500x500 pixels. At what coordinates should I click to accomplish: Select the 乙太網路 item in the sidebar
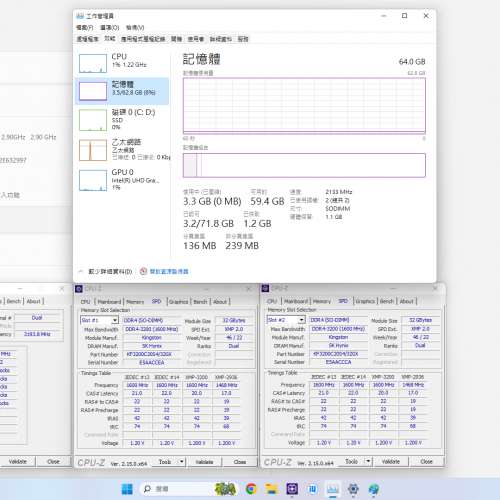pos(122,150)
